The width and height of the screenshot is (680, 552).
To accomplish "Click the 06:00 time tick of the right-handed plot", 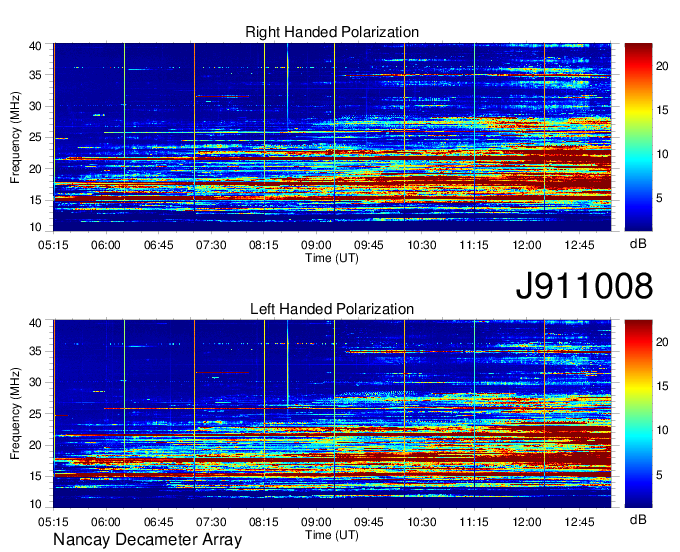I will click(105, 245).
